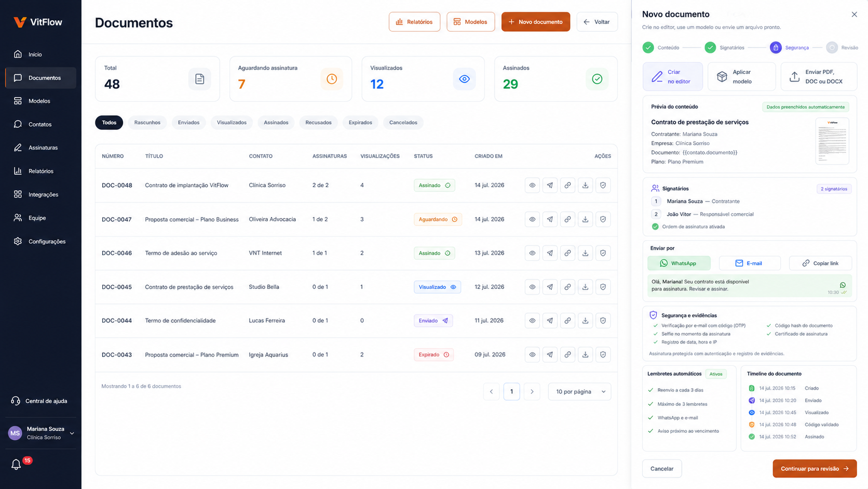Go to Contatos in the sidebar
Image resolution: width=868 pixels, height=489 pixels.
pyautogui.click(x=40, y=124)
